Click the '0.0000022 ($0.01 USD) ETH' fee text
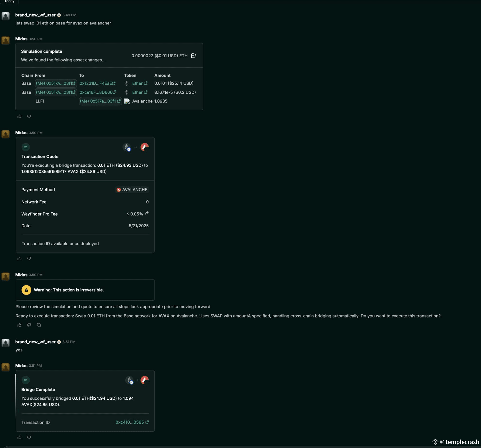 coord(159,56)
